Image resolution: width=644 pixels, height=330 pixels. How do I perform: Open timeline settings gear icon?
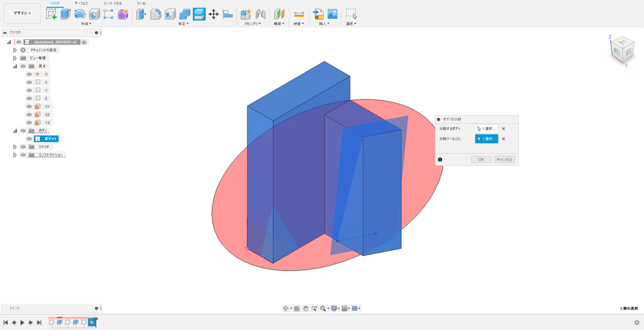coord(637,322)
